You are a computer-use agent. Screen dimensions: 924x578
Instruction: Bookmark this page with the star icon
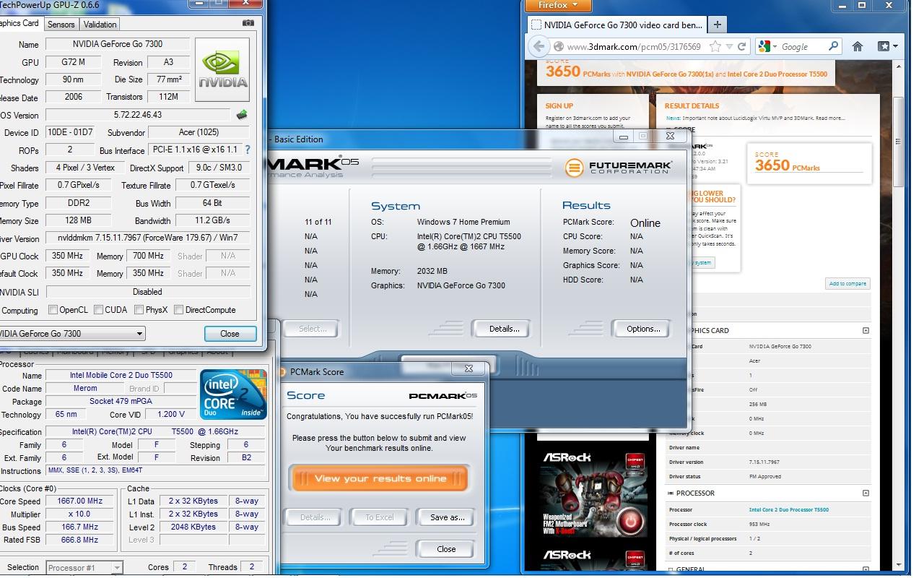tap(715, 46)
